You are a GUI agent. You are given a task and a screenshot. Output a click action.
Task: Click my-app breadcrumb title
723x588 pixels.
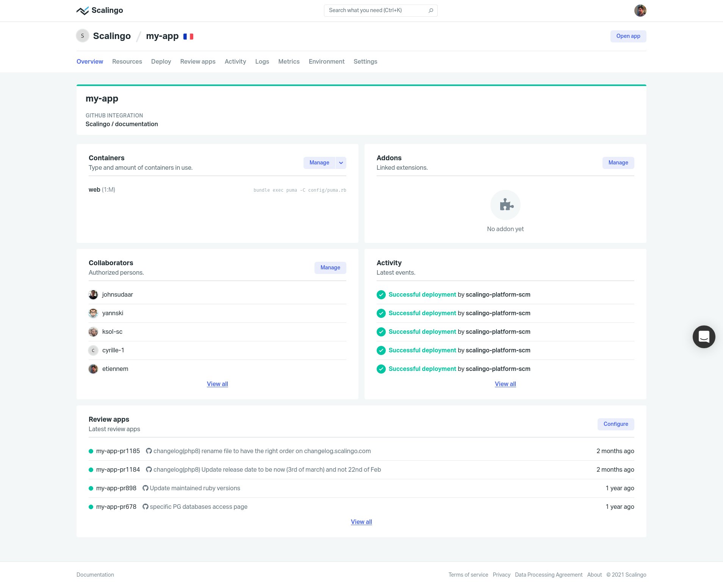[162, 36]
